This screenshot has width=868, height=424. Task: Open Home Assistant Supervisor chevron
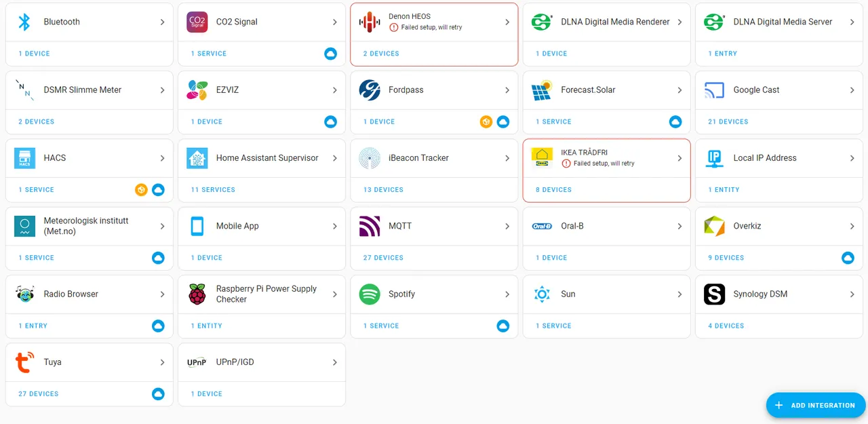tap(335, 158)
